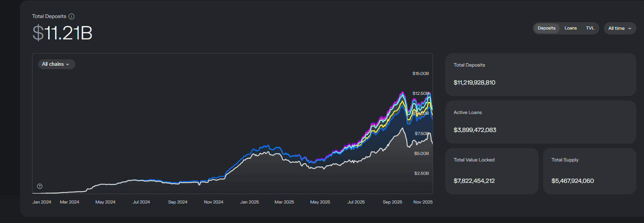Click the Total Value Locked card label

(474, 160)
